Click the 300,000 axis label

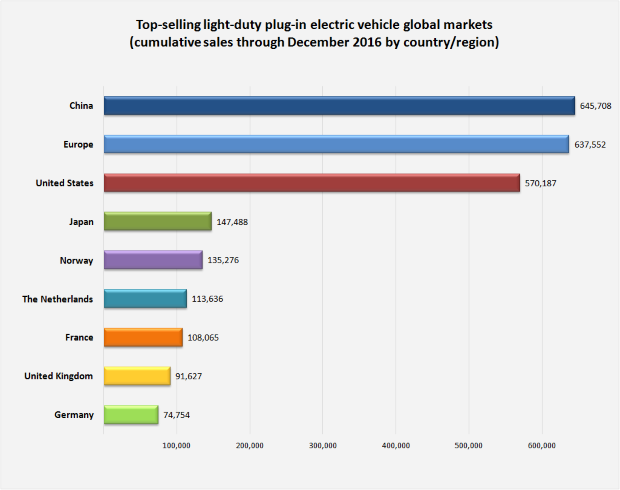(323, 445)
